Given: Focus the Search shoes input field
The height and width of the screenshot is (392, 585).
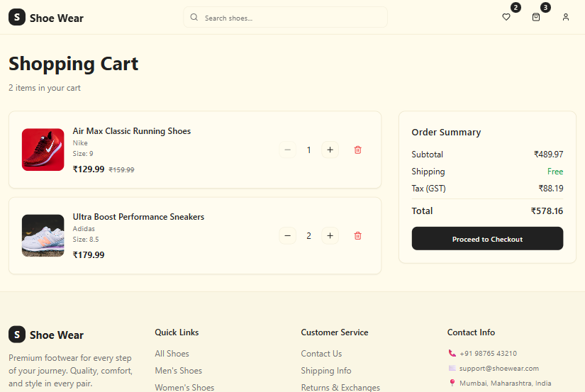Looking at the screenshot, I should (x=291, y=18).
